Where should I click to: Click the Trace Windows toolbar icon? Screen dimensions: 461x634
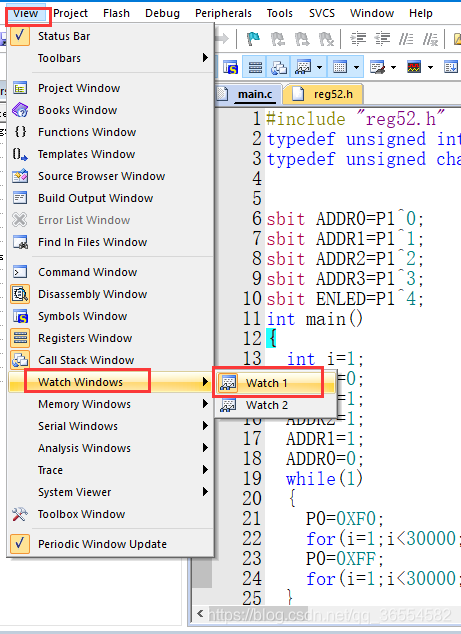pyautogui.click(x=450, y=67)
